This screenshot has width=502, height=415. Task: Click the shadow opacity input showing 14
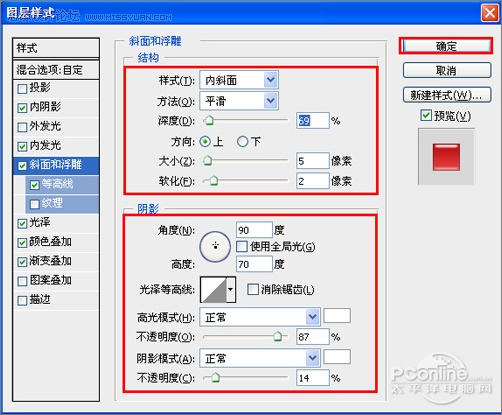point(313,378)
